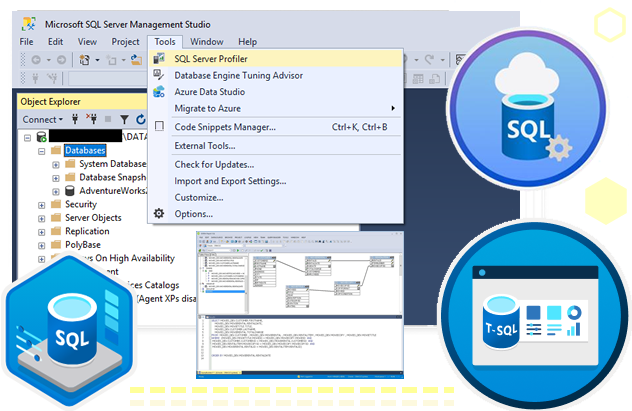Choose External Tools menu entry
This screenshot has height=411, width=632.
pos(276,146)
